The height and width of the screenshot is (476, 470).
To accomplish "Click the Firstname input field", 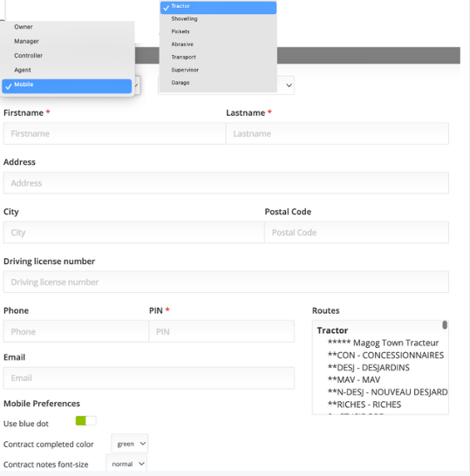I will [x=114, y=133].
